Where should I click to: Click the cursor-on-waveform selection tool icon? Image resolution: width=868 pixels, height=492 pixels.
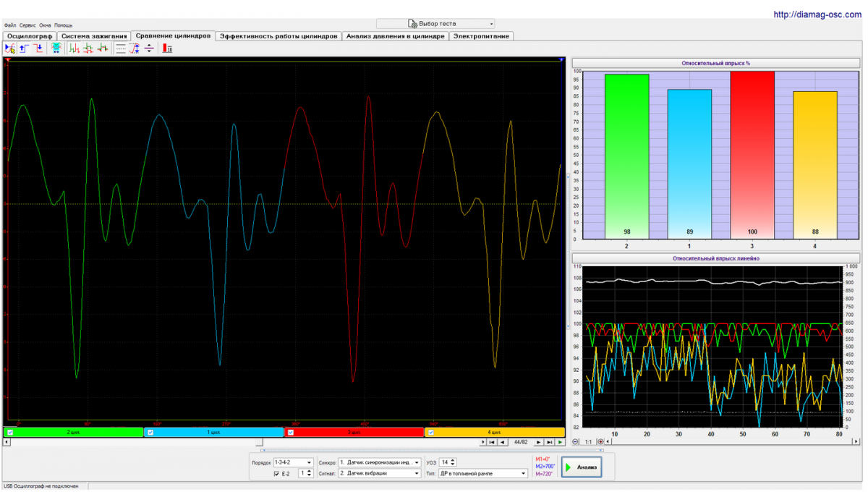[9, 48]
